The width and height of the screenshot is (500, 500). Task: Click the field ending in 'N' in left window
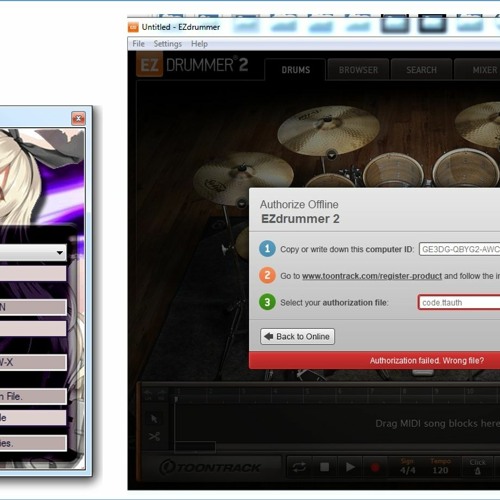pos(33,307)
